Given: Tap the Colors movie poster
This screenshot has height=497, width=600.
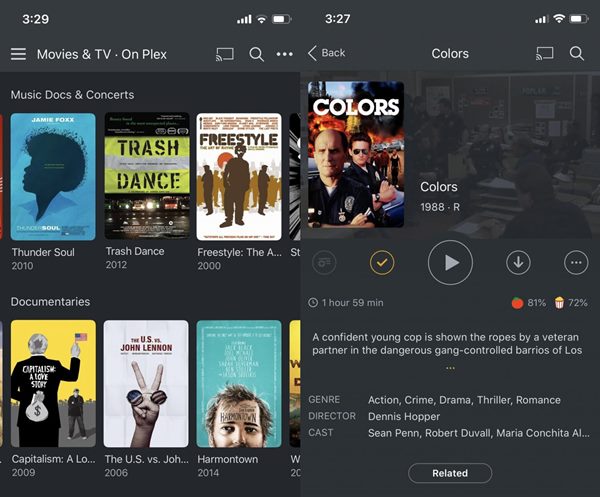Looking at the screenshot, I should [356, 154].
